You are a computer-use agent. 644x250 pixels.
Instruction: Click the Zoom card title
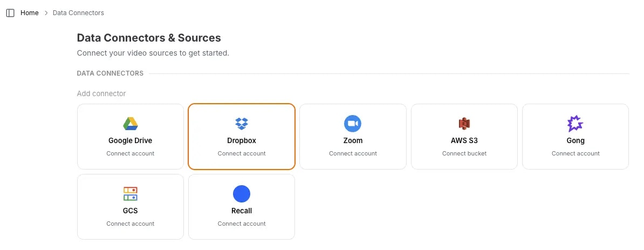[353, 140]
